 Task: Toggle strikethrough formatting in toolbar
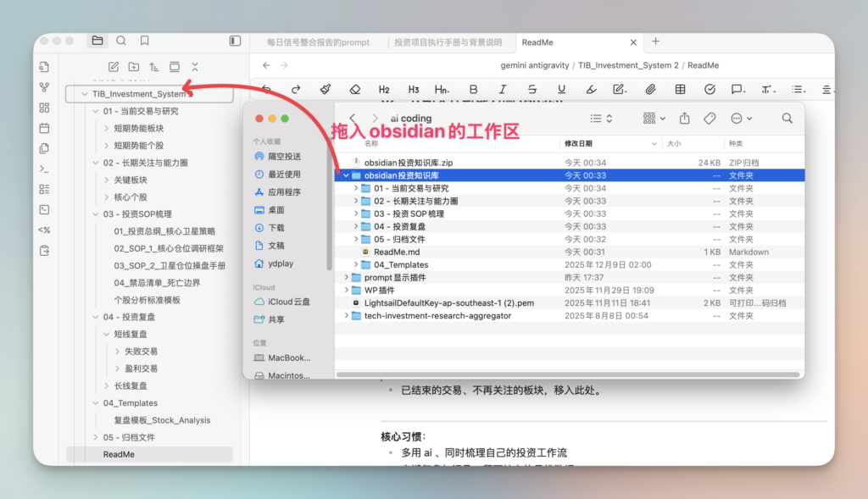[x=531, y=89]
